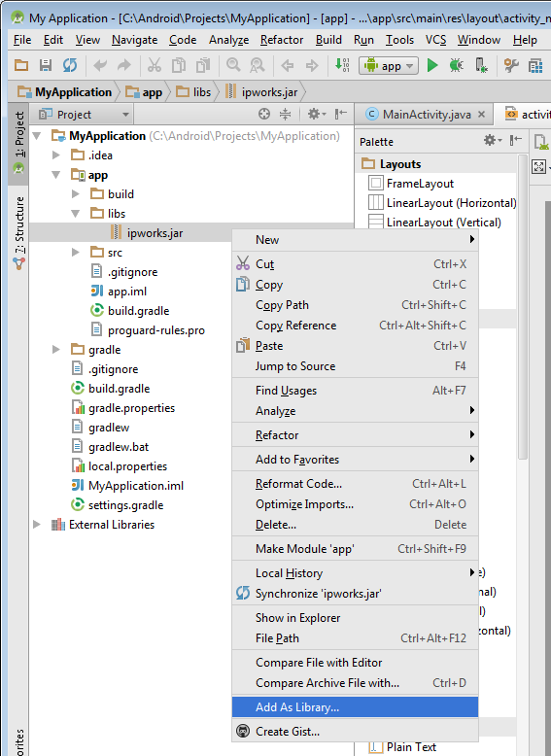Choose Delete... in context menu

pos(356,525)
